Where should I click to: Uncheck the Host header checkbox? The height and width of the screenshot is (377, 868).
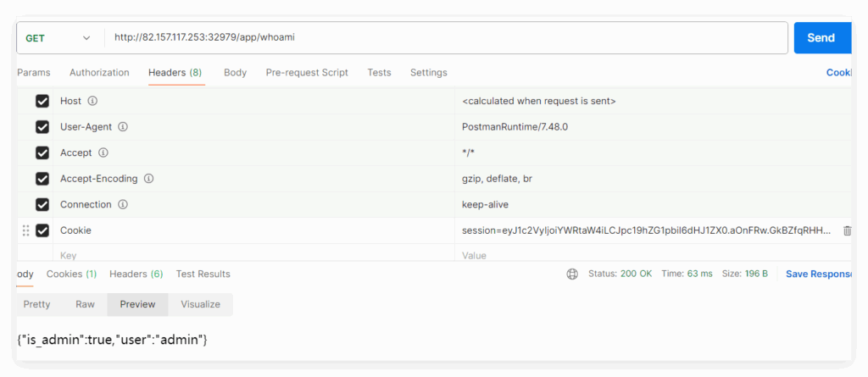click(x=42, y=101)
